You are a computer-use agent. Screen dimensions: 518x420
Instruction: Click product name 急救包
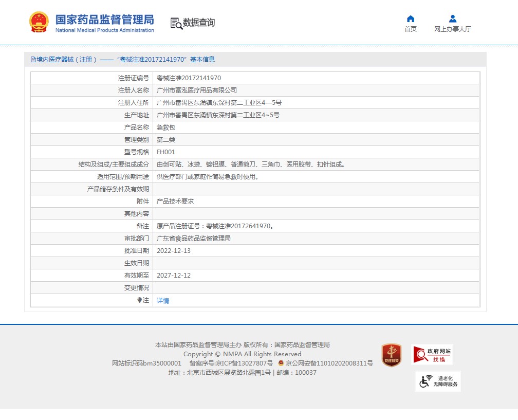click(x=166, y=127)
